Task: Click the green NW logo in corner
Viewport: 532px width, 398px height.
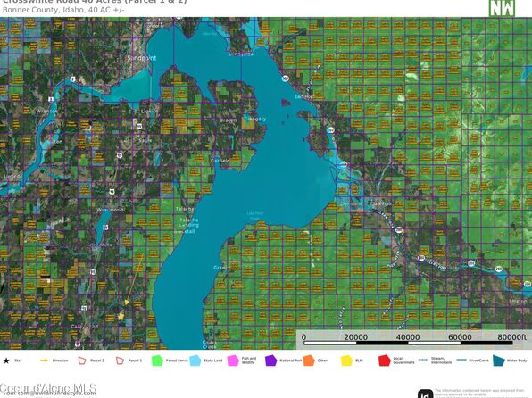Action: click(502, 8)
